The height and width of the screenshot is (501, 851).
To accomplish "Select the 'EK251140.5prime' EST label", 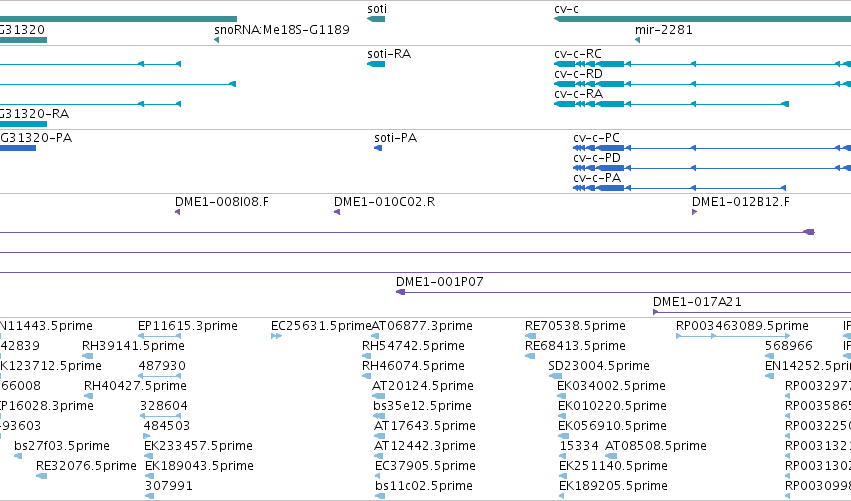I will pos(613,466).
